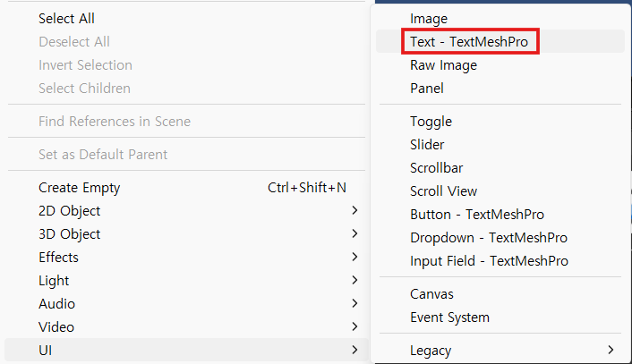Choose Dropdown - TextMeshPro
Image resolution: width=632 pixels, height=364 pixels.
tap(489, 238)
